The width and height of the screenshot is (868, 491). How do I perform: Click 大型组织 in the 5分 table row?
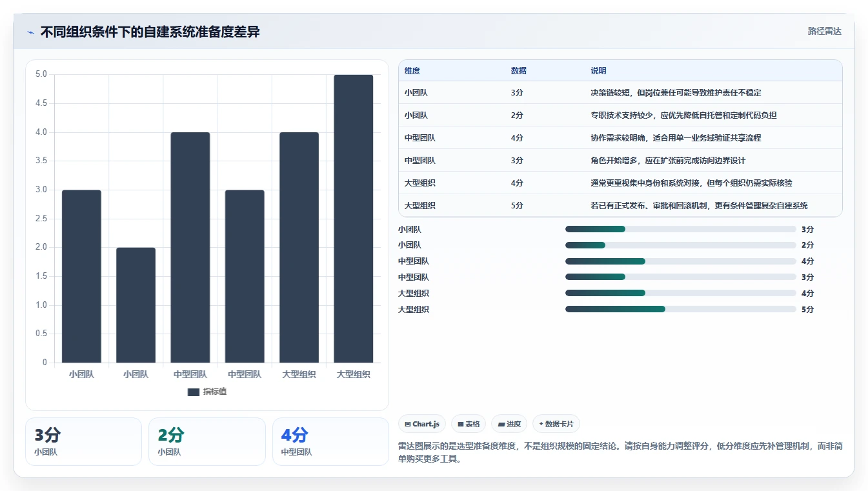point(420,206)
